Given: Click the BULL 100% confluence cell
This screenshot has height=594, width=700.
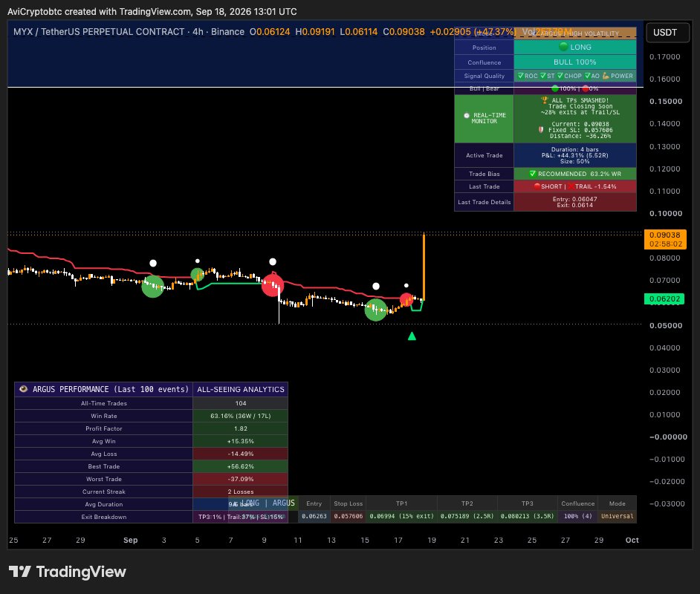Looking at the screenshot, I should [575, 62].
